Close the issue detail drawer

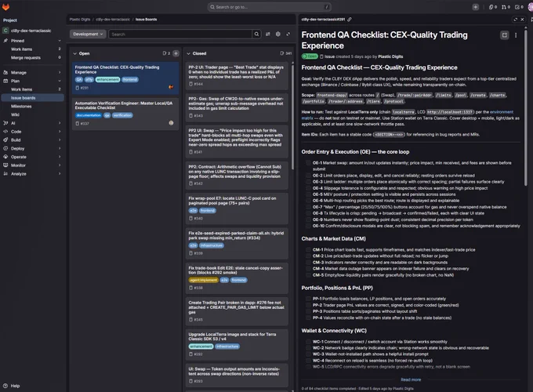click(x=523, y=20)
